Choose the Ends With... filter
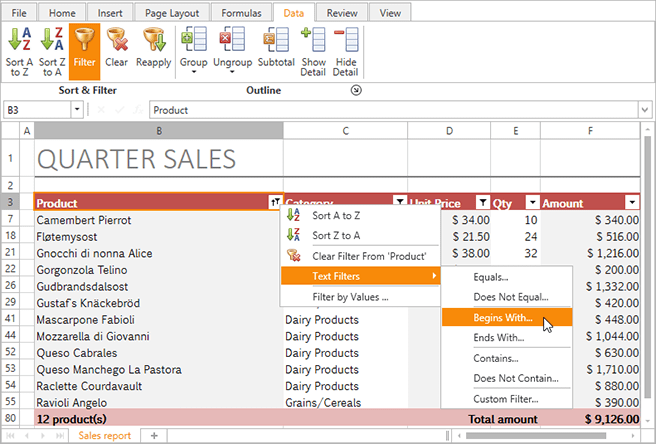 click(x=507, y=338)
